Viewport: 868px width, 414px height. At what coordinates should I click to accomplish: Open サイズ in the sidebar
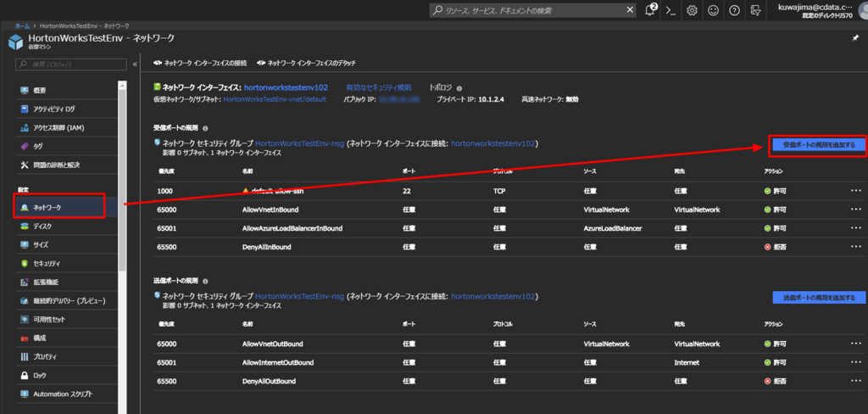(66, 244)
